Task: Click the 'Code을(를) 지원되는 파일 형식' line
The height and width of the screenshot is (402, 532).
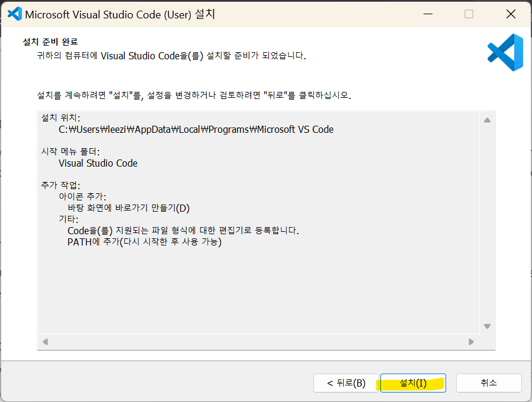Action: 183,231
